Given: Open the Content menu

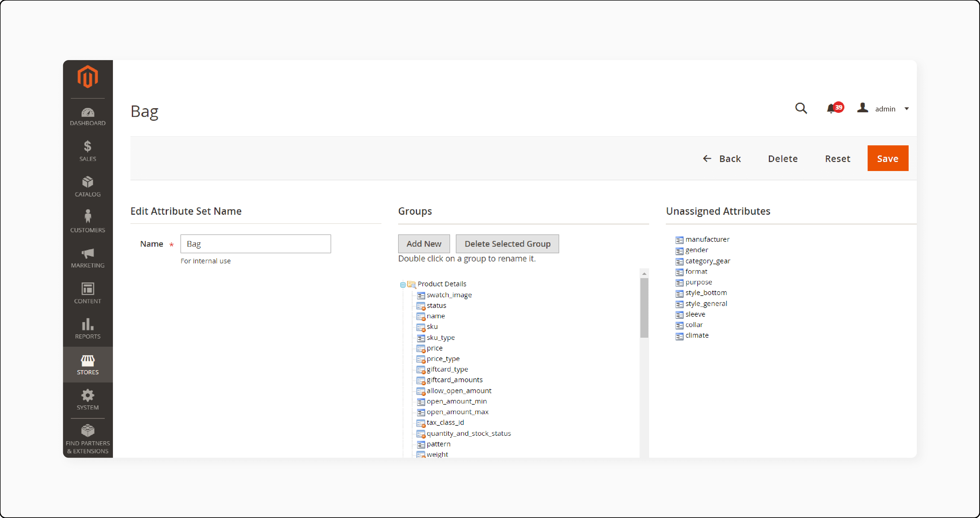Looking at the screenshot, I should click(87, 293).
